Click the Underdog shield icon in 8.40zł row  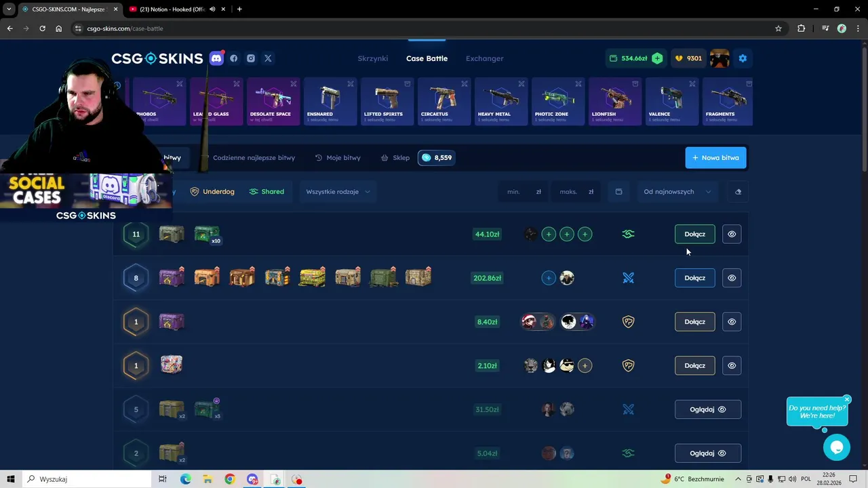(x=628, y=322)
